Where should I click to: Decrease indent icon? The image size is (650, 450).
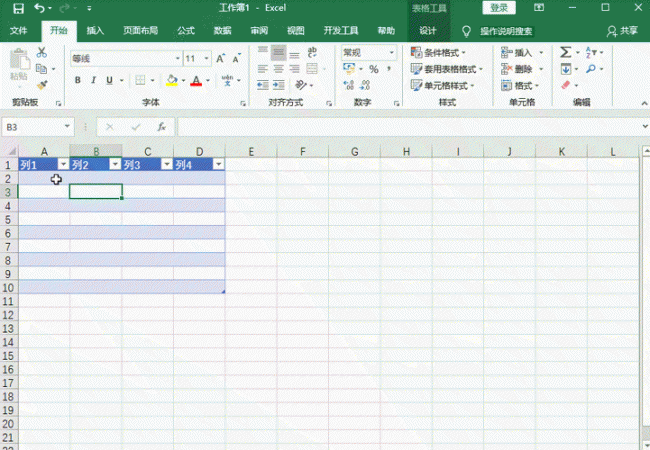[263, 85]
